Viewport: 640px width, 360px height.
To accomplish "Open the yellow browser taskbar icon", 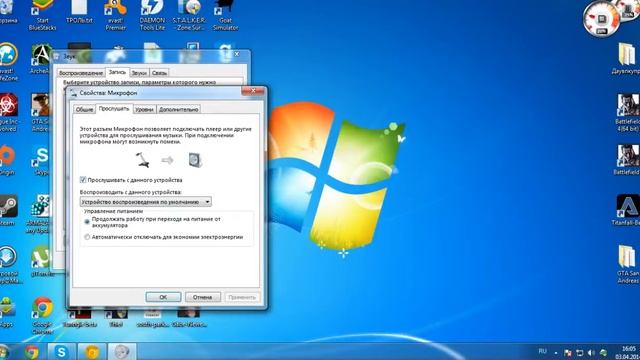I will tap(92, 351).
